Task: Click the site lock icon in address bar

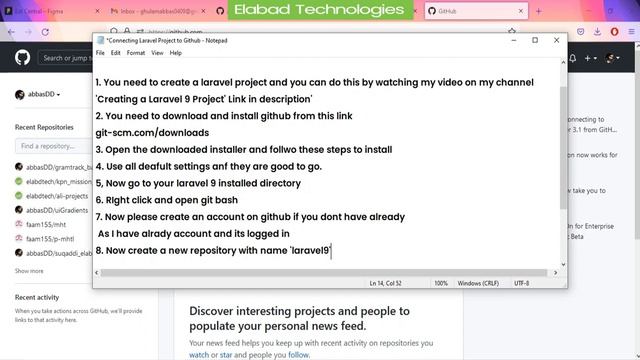Action: pyautogui.click(x=127, y=31)
